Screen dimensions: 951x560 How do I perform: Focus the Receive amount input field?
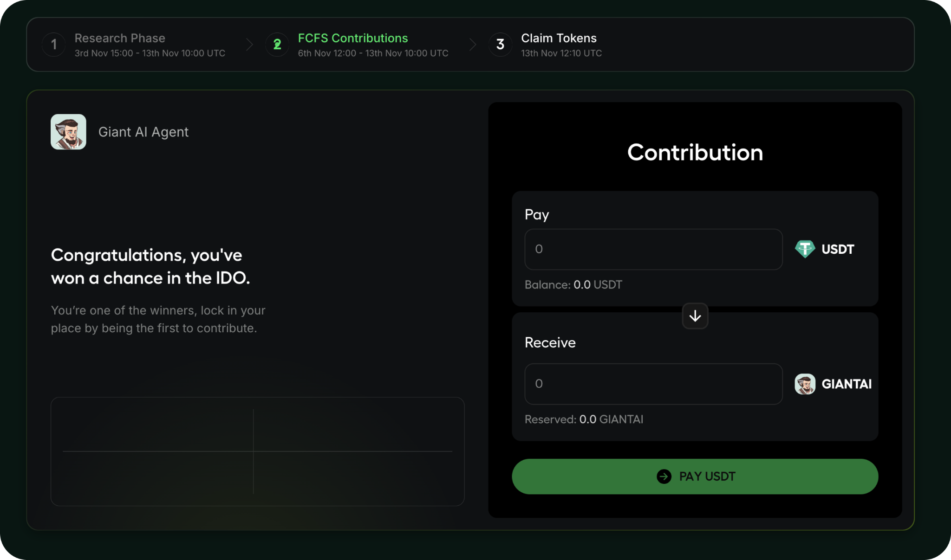[653, 384]
